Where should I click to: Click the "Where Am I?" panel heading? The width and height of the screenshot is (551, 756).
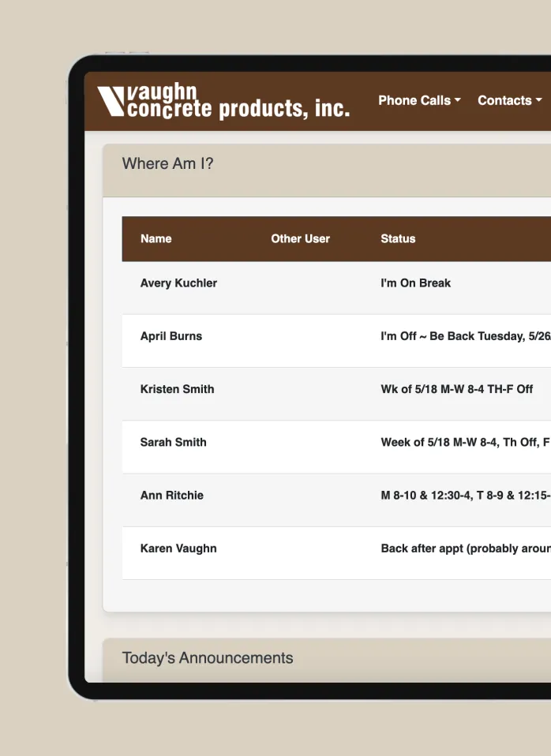[x=167, y=163]
